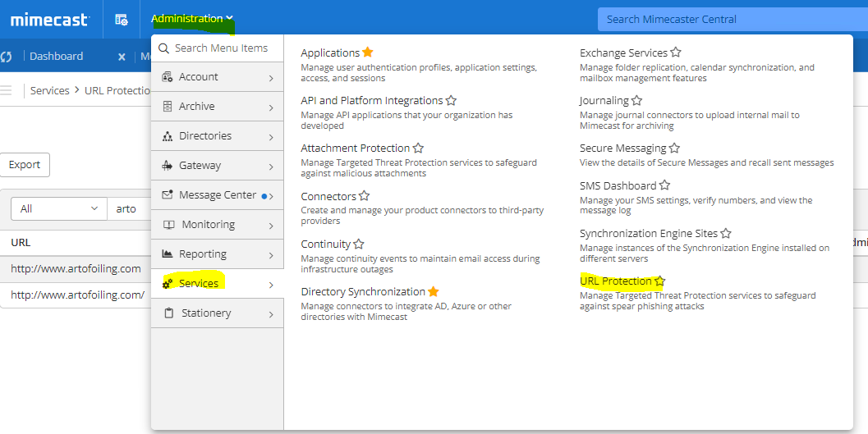This screenshot has width=868, height=434.
Task: Toggle the Exchange Services favorite star
Action: [x=675, y=53]
